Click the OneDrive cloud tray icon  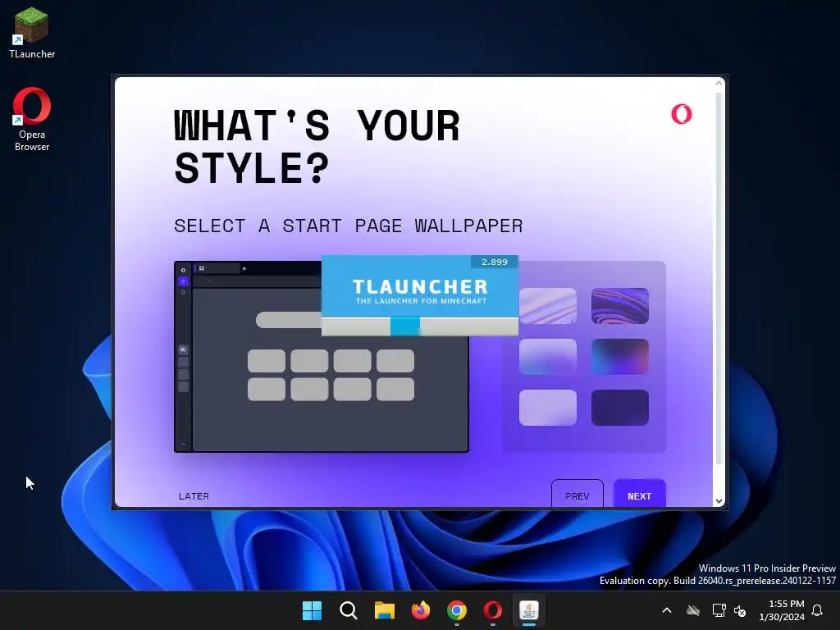693,610
